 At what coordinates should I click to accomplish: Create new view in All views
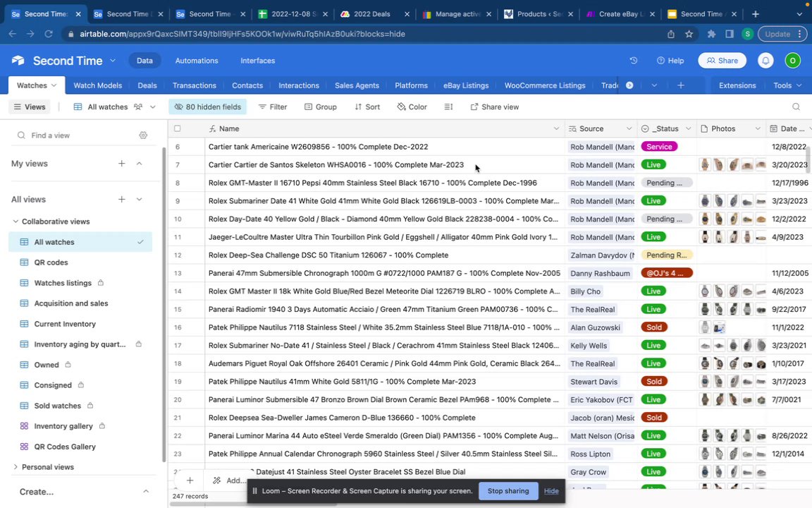point(122,199)
